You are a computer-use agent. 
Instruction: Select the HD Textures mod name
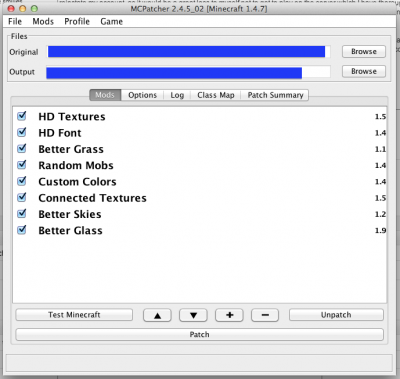pyautogui.click(x=72, y=117)
